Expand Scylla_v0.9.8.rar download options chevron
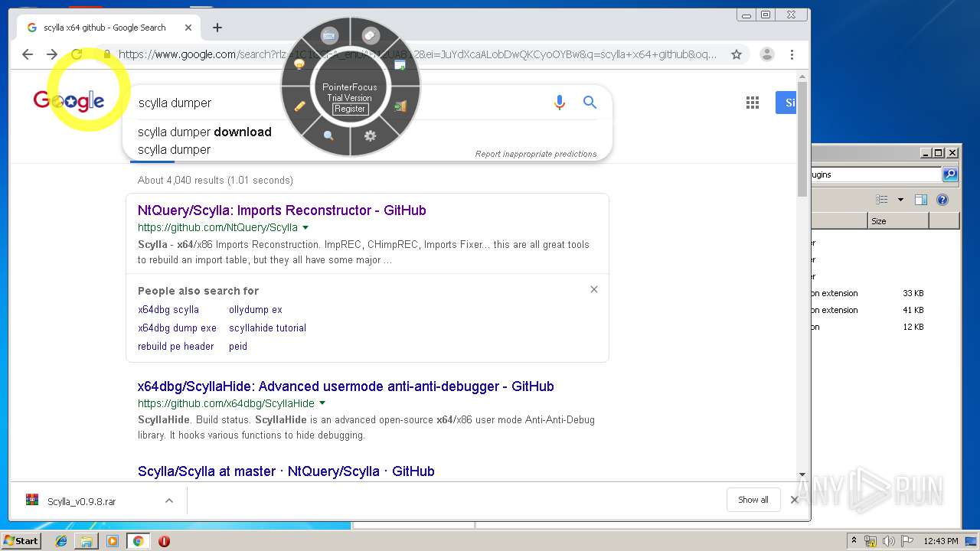Viewport: 980px width, 551px height. 169,500
